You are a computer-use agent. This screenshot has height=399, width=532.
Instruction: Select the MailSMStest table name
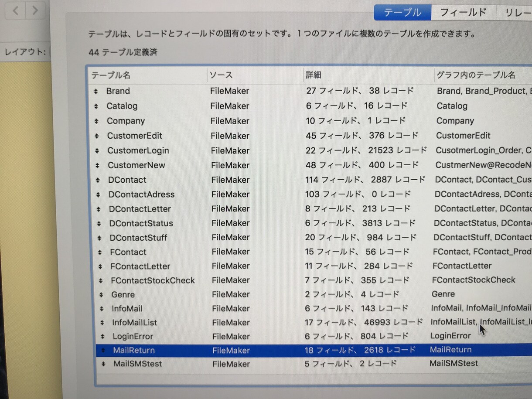138,364
